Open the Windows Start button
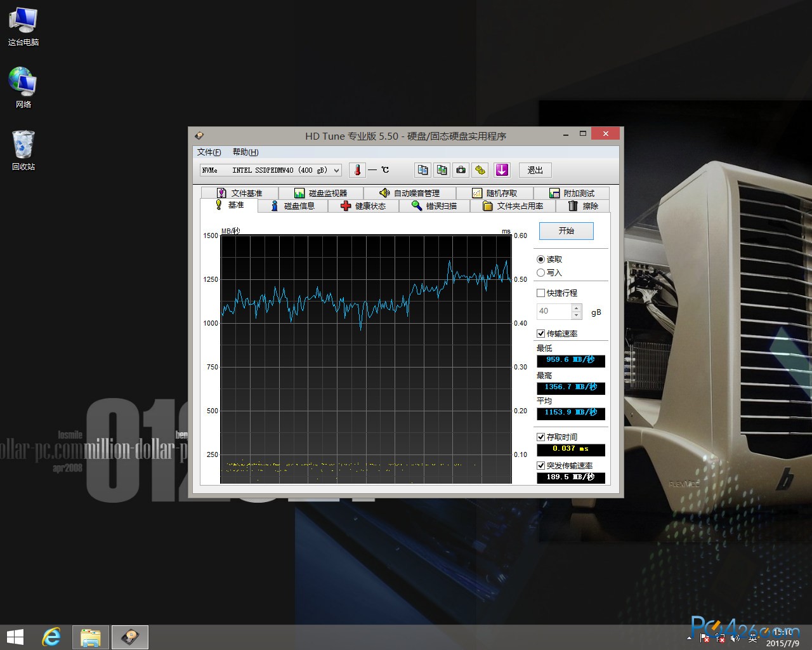Viewport: 812px width, 650px height. click(x=15, y=637)
